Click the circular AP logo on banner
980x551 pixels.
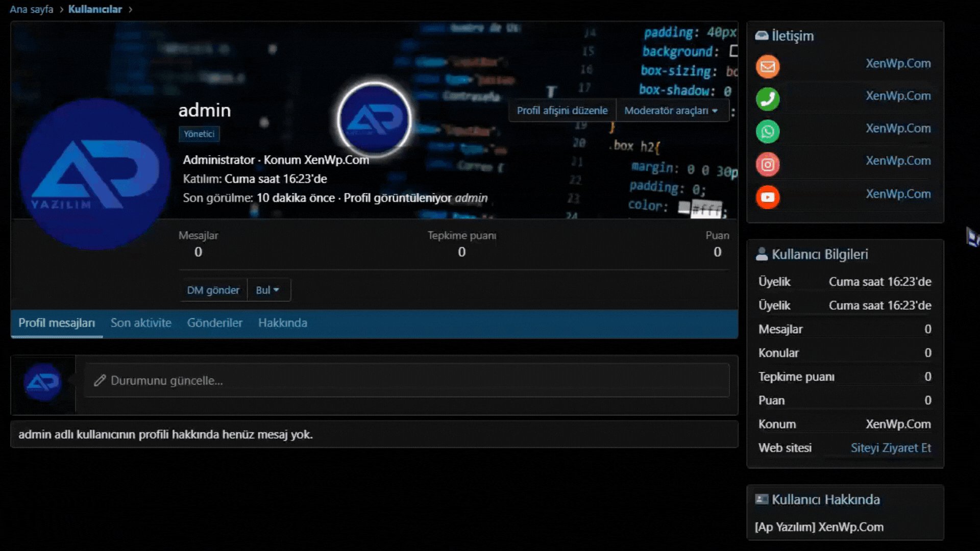375,119
